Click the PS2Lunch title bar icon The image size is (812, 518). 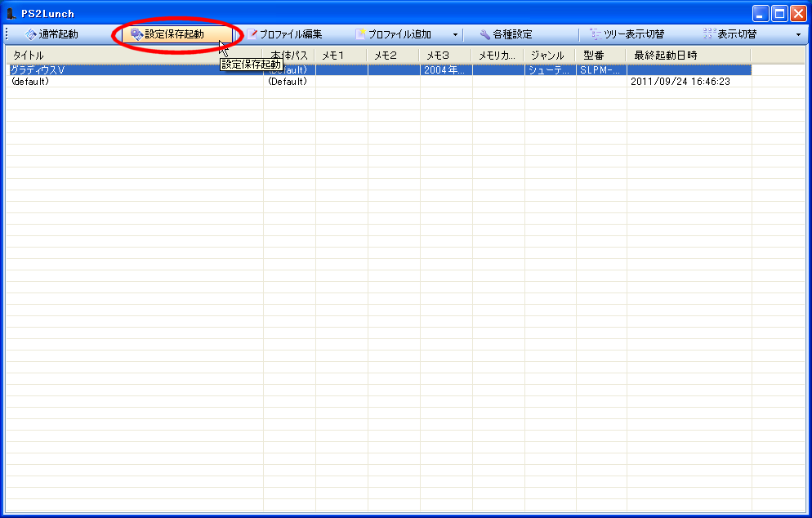(11, 13)
